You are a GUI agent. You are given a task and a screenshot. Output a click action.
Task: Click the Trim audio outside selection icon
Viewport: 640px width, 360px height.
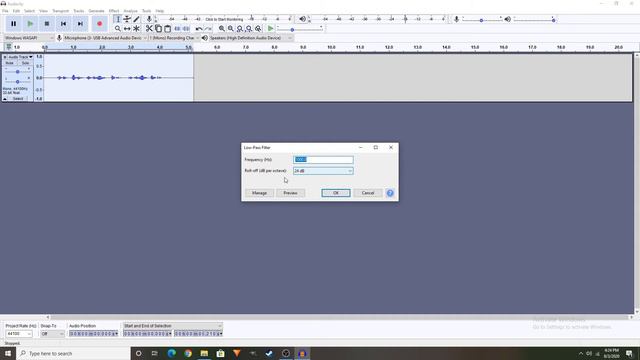(177, 29)
